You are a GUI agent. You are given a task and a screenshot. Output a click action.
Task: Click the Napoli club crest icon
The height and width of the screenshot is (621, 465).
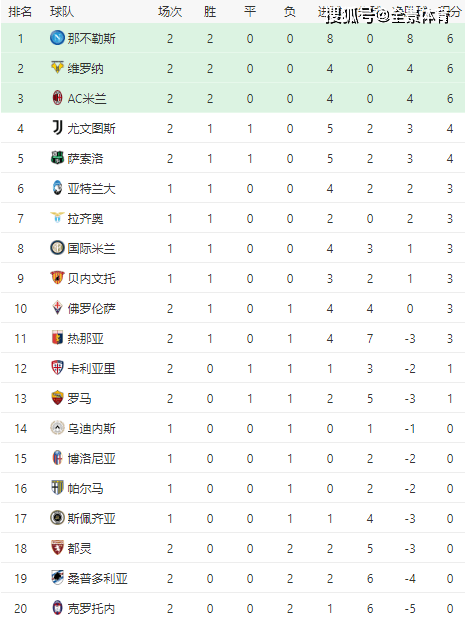57,38
